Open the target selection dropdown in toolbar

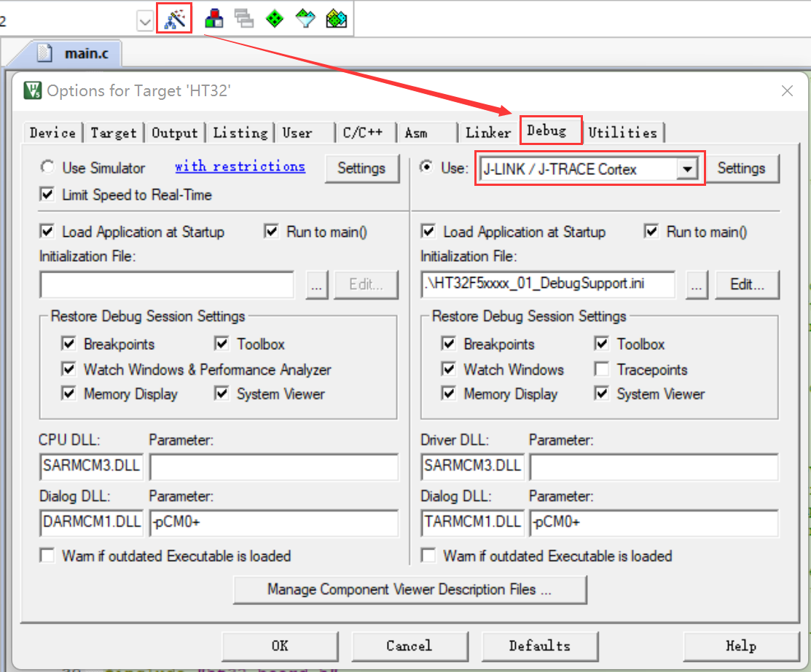pyautogui.click(x=144, y=21)
